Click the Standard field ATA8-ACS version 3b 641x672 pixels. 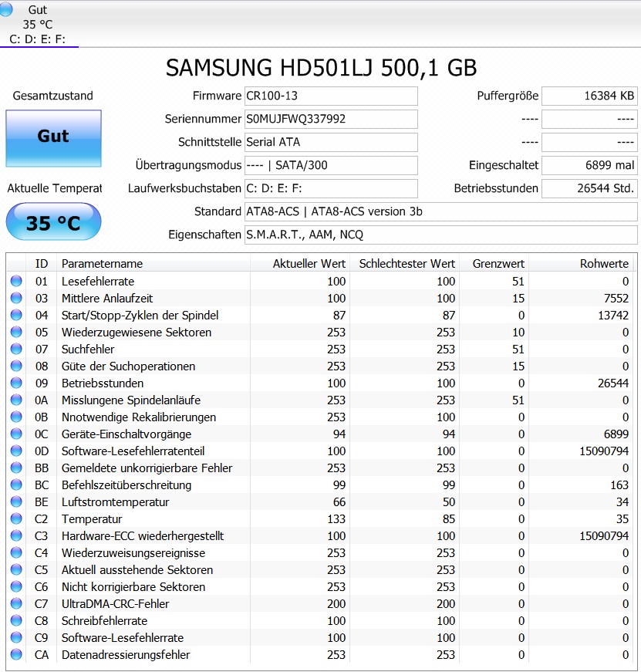(441, 211)
